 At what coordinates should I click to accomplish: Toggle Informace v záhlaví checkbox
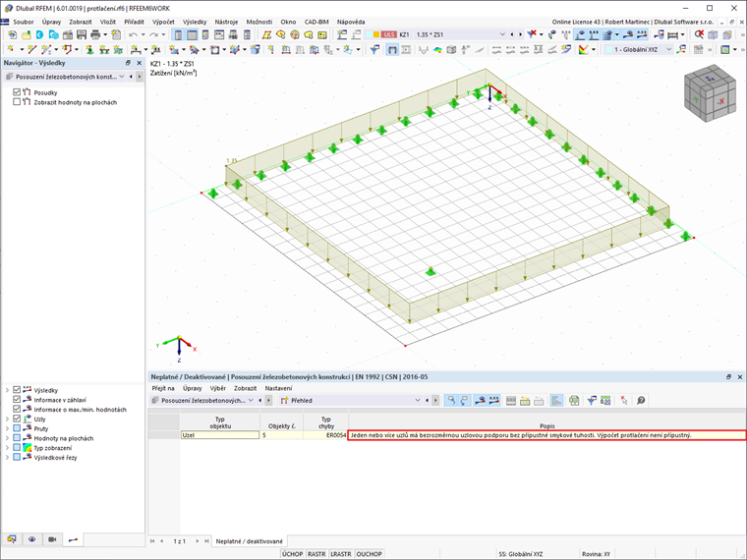point(17,400)
